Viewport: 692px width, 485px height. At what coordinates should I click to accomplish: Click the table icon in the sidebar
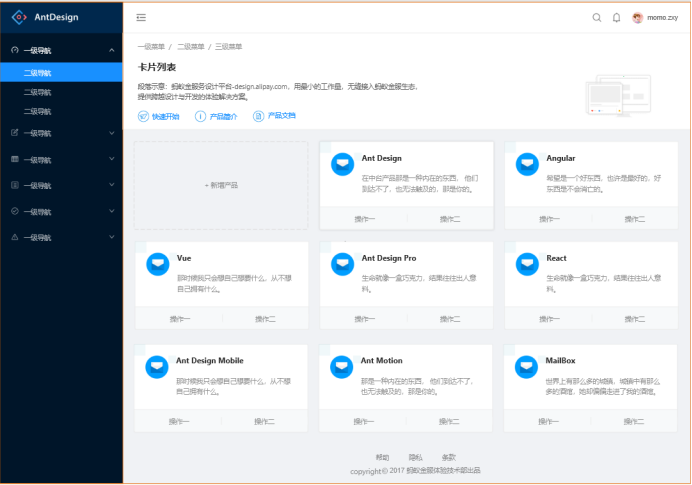15,159
